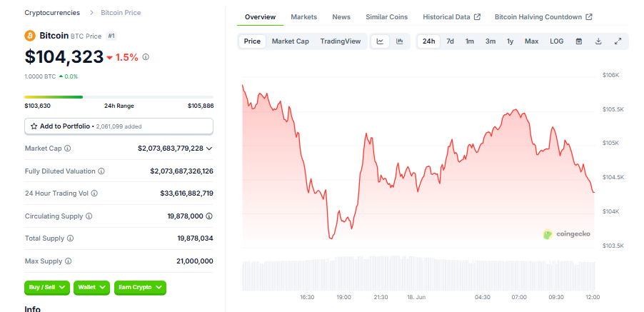Image resolution: width=644 pixels, height=312 pixels.
Task: Click the 2,061,099 added text
Action: pos(119,126)
